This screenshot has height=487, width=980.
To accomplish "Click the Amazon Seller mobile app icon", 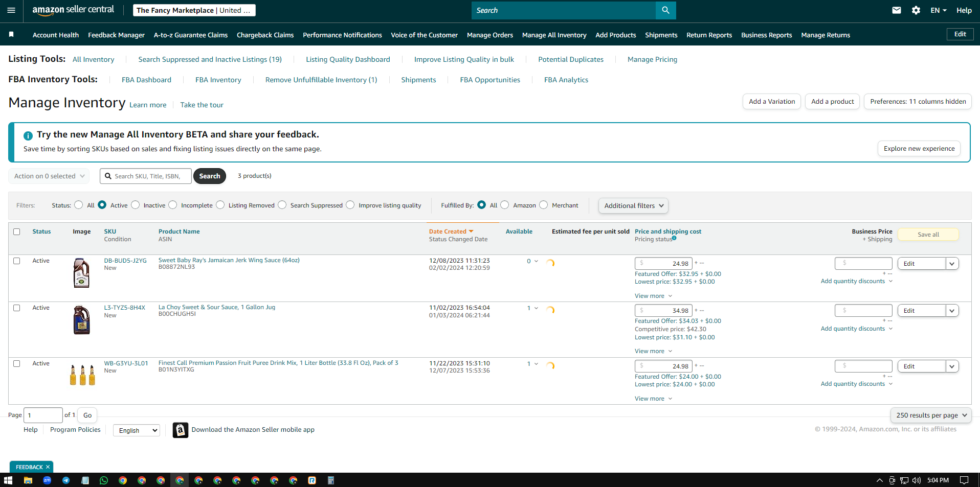I will click(180, 430).
